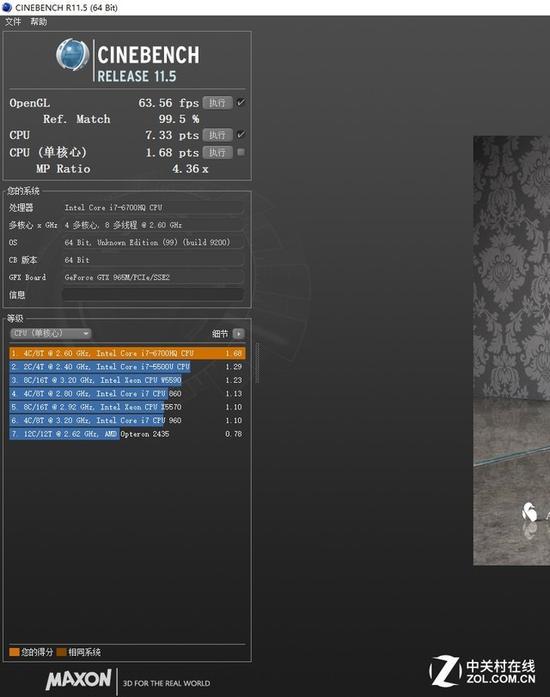Screen dimensions: 550x697
Task: Open the 帮助 menu
Action: point(39,22)
